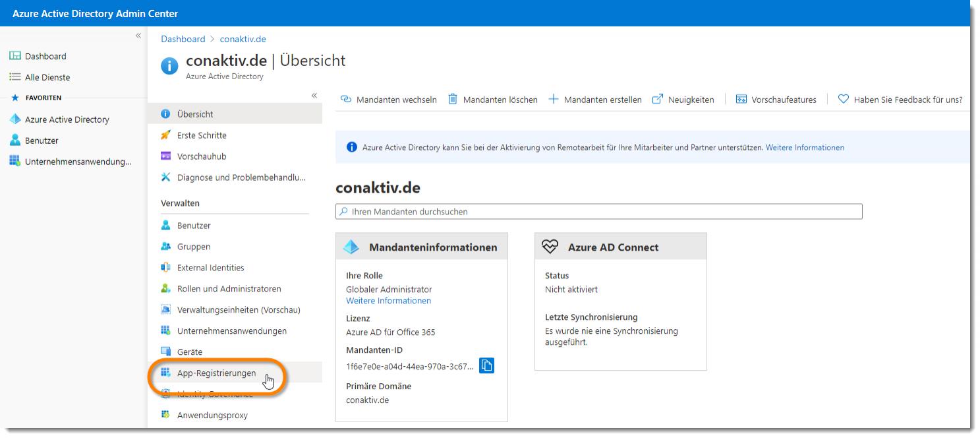Click the feedback heart icon
The image size is (980, 438).
click(843, 100)
